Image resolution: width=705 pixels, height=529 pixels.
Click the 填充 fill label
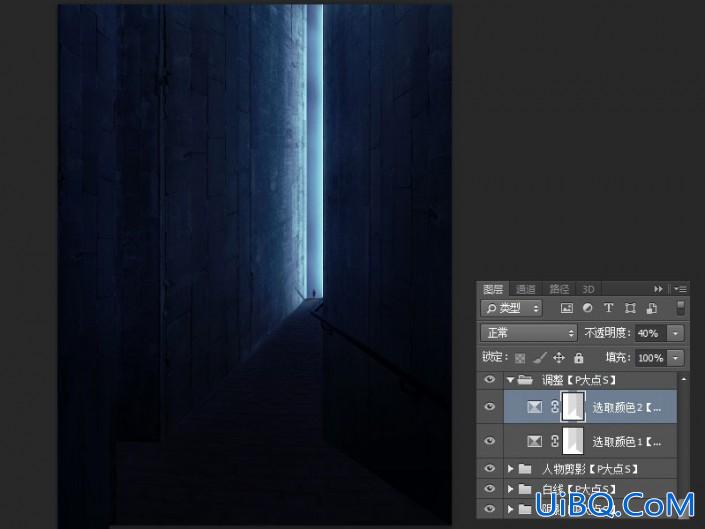point(618,358)
